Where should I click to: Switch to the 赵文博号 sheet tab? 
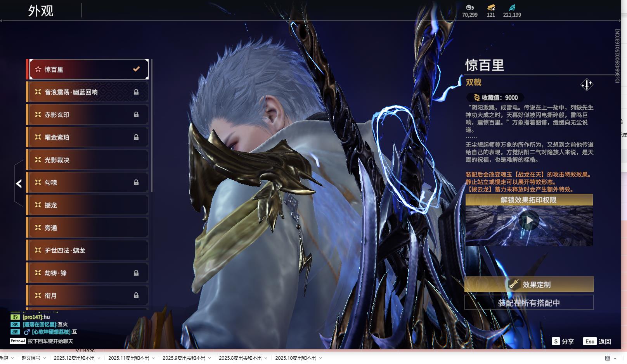(31, 358)
